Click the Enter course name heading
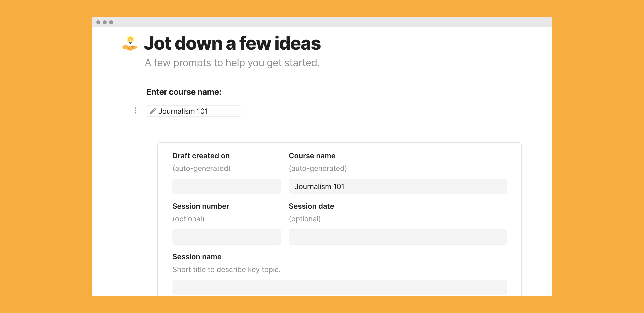 point(184,92)
